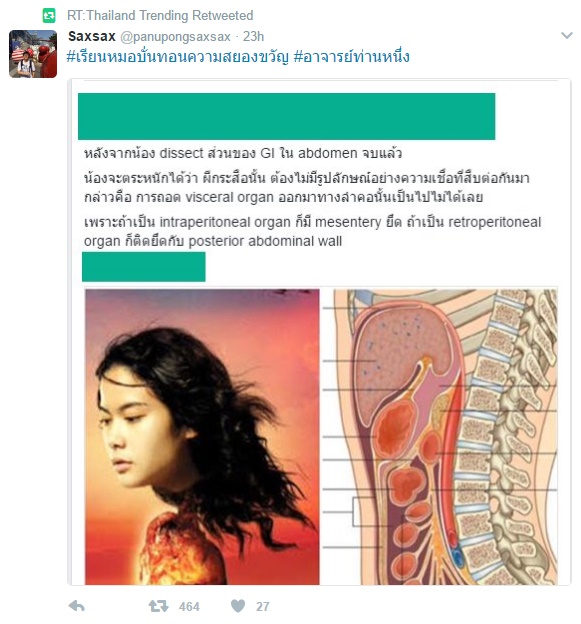
Task: Click the green retweeted indicator icon
Action: pyautogui.click(x=49, y=16)
